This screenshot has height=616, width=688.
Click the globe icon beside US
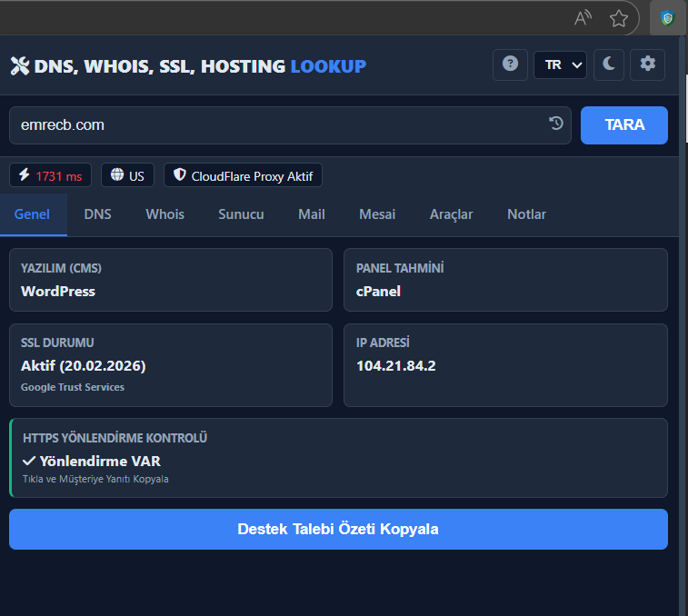(117, 174)
